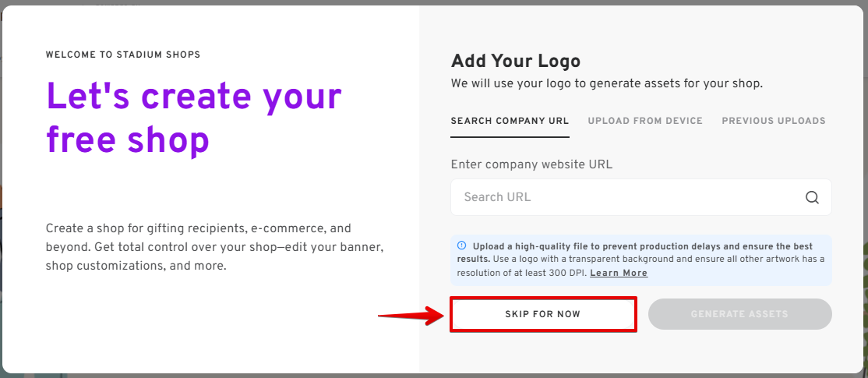This screenshot has height=378, width=868.
Task: Click the shop description paragraph on the left
Action: click(x=214, y=247)
